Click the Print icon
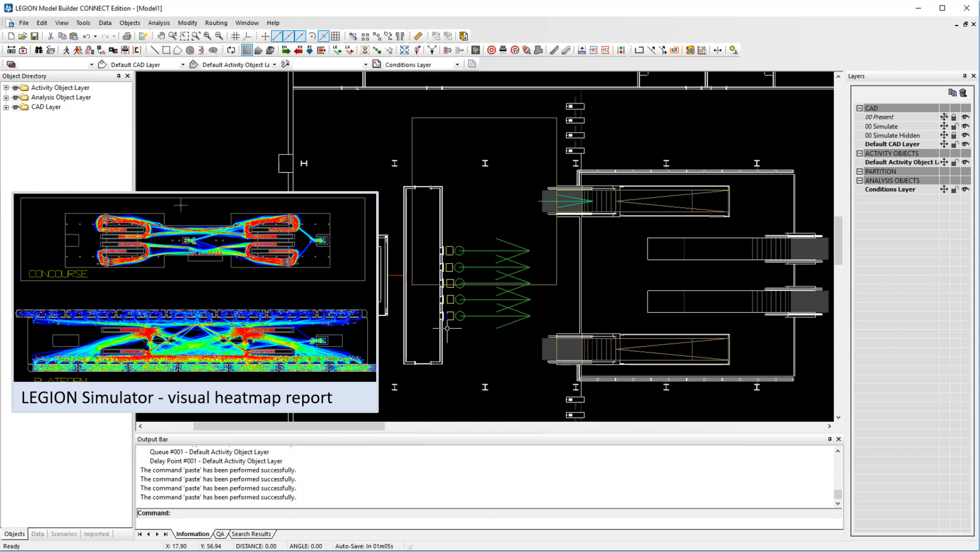This screenshot has height=552, width=980. (127, 36)
